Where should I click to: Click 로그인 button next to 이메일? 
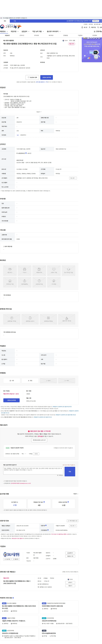tap(36, 454)
